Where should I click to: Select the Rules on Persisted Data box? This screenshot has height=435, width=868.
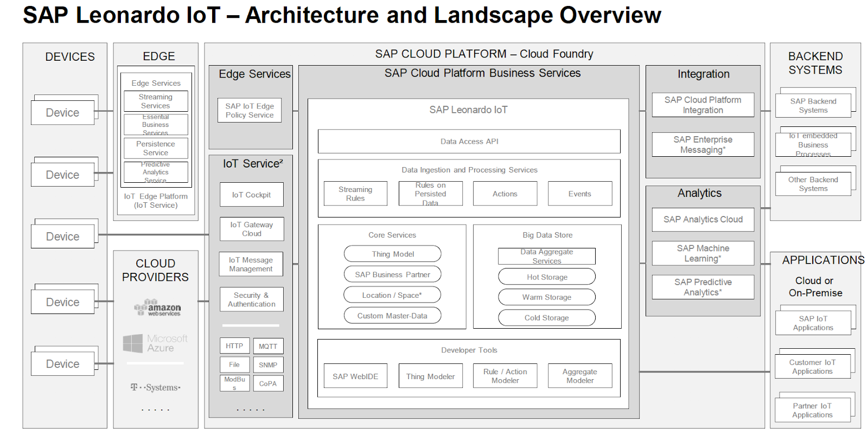click(x=430, y=194)
